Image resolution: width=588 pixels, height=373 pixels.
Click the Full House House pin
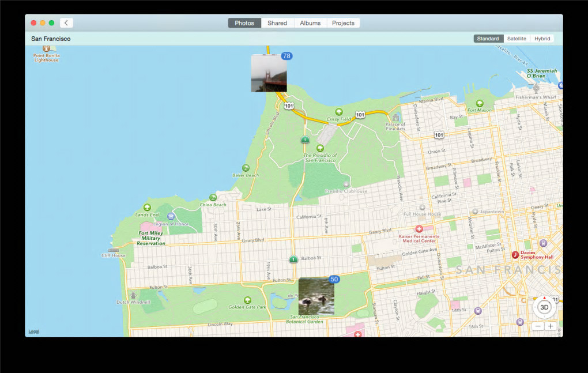pyautogui.click(x=422, y=208)
